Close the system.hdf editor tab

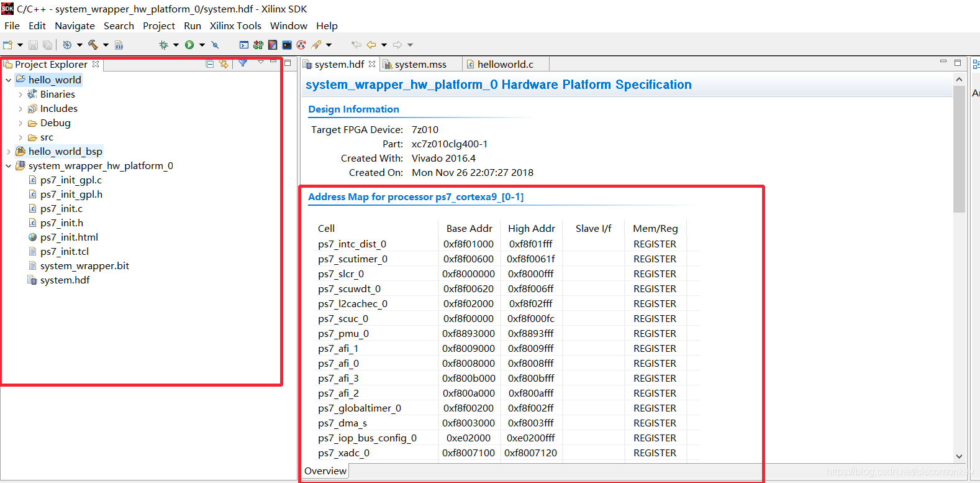(x=372, y=64)
